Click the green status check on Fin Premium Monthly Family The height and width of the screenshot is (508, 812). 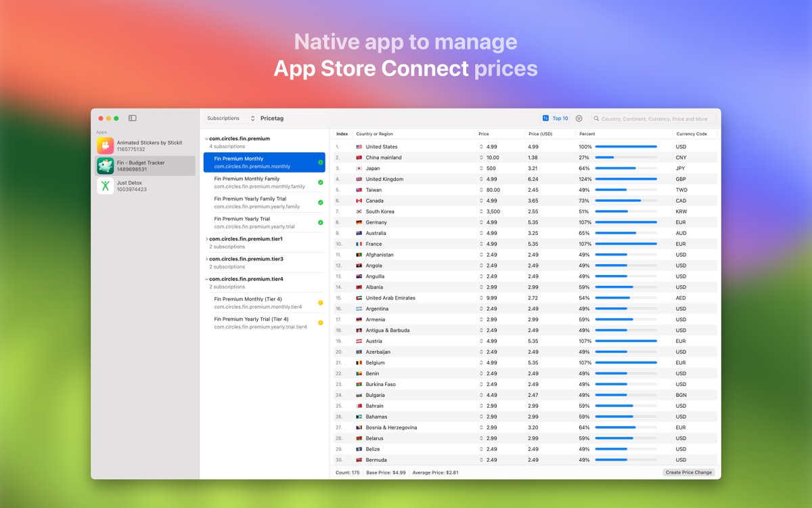[x=321, y=182]
